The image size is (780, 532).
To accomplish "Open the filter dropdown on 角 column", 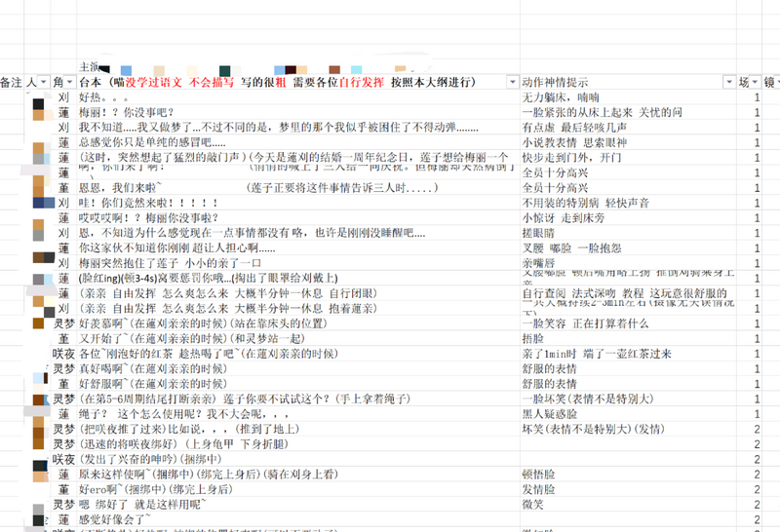I will click(69, 82).
